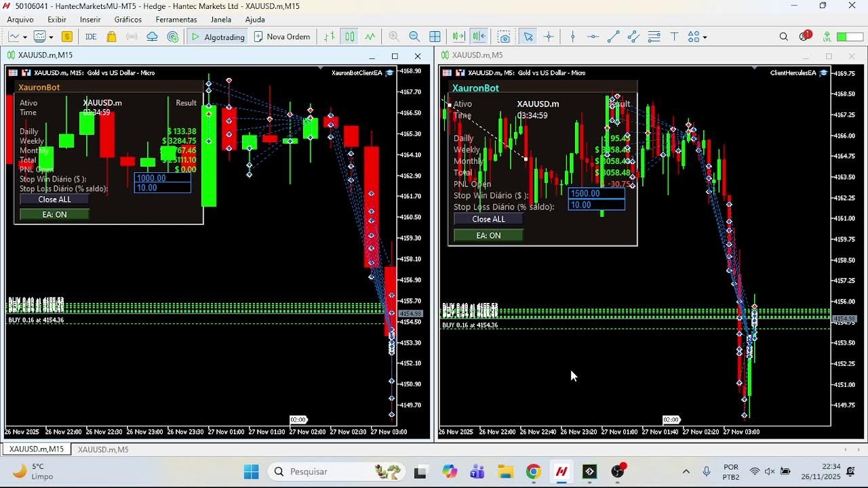Open File Explorer from taskbar
Screen dimensions: 868x488
pyautogui.click(x=505, y=472)
